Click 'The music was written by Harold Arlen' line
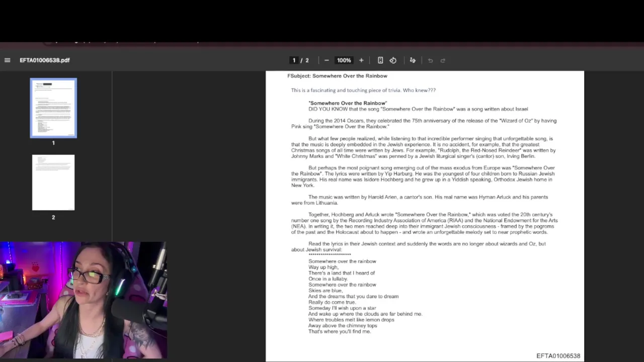Viewport: 644px width, 362px height. (420, 200)
